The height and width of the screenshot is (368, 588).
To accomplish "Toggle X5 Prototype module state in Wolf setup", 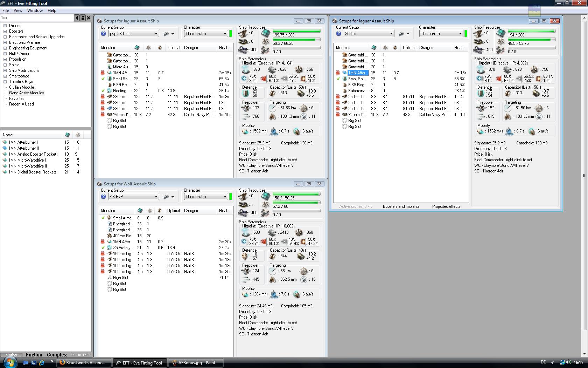I will tap(103, 248).
